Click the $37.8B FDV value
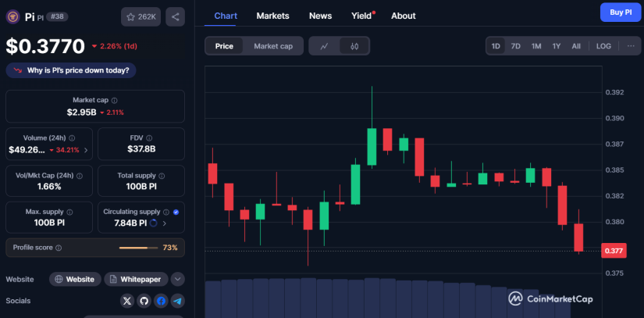 (x=142, y=148)
